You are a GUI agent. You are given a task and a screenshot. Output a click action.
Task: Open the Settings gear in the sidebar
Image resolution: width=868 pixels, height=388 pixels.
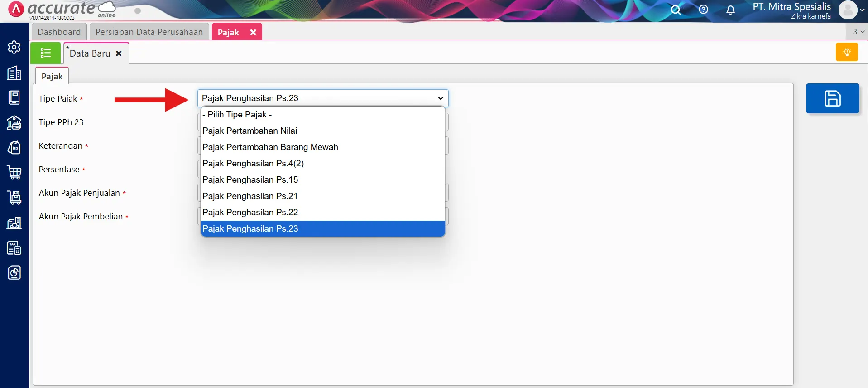pos(14,47)
